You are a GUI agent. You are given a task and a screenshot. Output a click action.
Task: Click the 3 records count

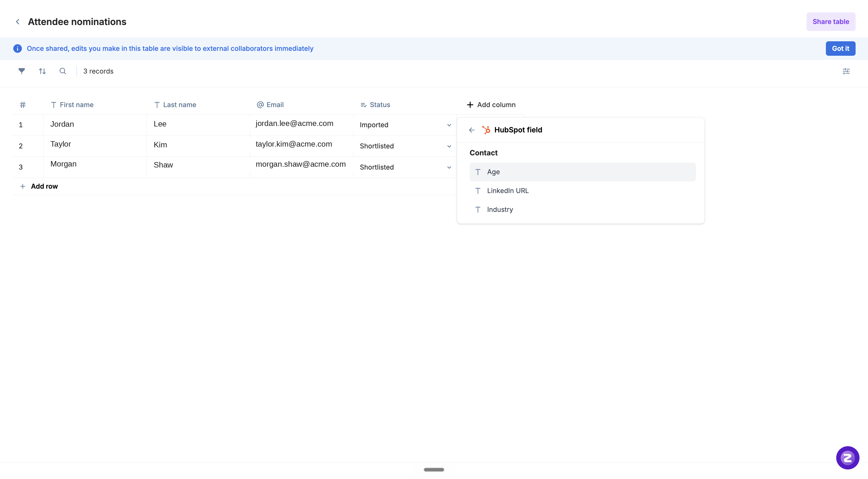pyautogui.click(x=98, y=71)
